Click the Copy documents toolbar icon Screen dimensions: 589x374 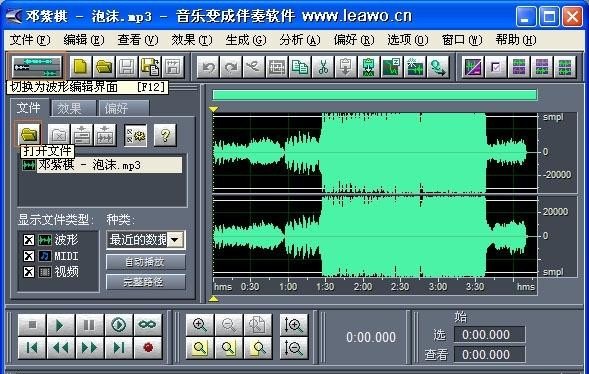(300, 67)
